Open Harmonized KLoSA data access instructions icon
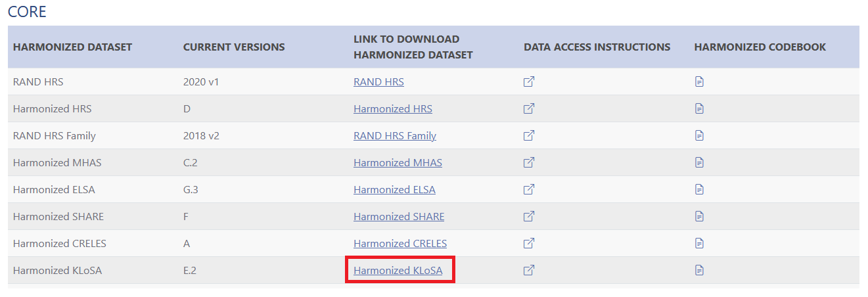Image resolution: width=868 pixels, height=297 pixels. [x=529, y=270]
